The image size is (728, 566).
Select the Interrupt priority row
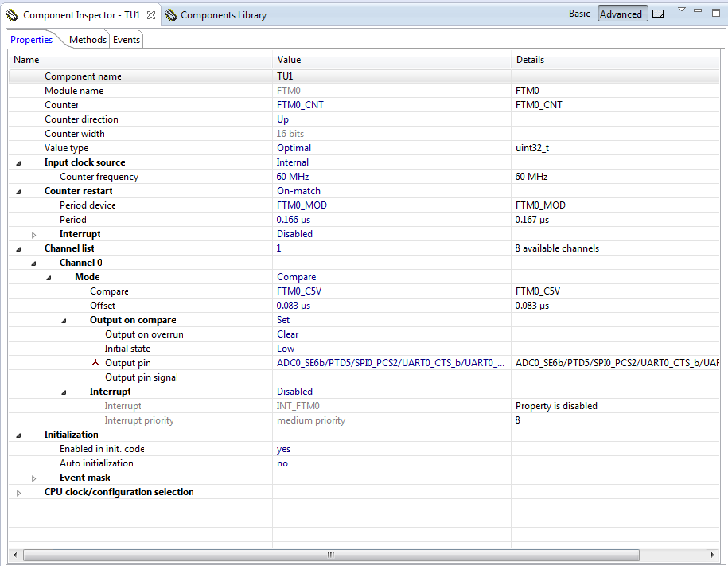click(x=364, y=420)
